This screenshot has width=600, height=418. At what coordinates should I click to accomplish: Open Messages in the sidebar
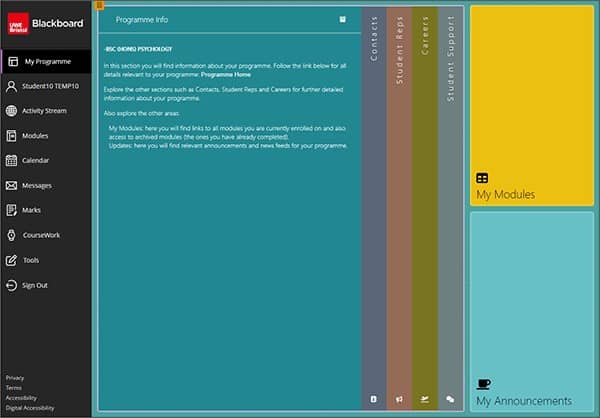pyautogui.click(x=46, y=186)
